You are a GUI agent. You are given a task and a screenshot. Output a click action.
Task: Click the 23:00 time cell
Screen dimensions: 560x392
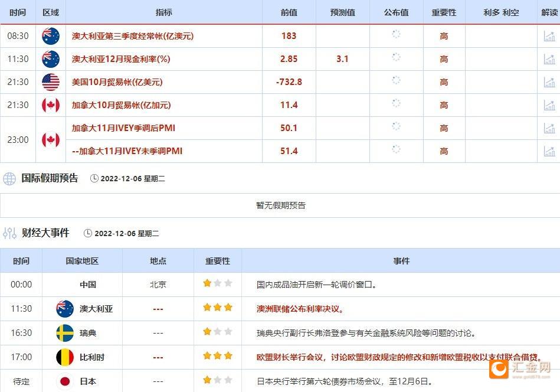point(18,140)
